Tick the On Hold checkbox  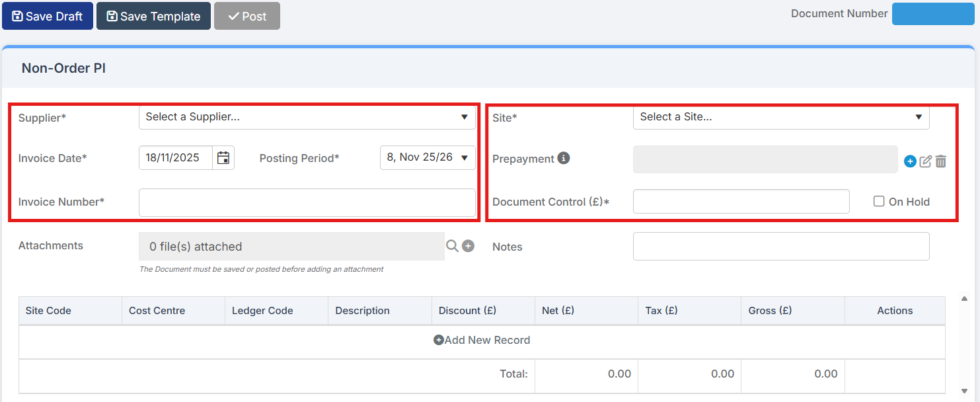(x=879, y=201)
